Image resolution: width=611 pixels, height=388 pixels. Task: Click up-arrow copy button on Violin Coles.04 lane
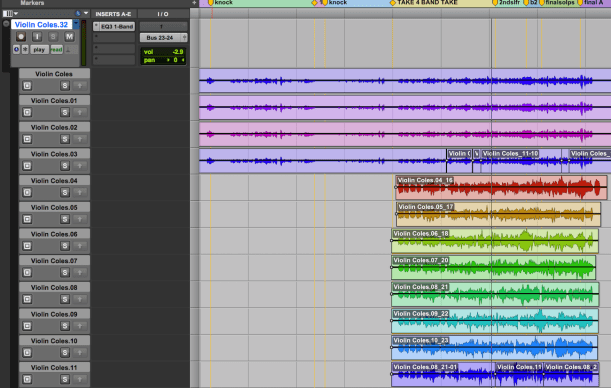point(80,192)
